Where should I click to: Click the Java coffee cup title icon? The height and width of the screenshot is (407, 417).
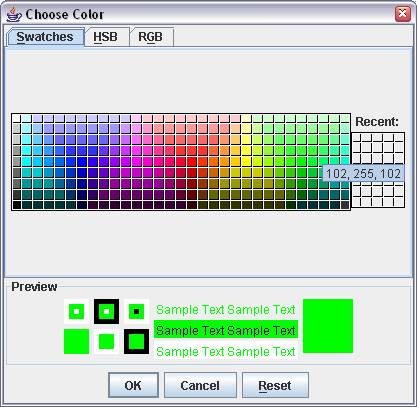[x=14, y=14]
